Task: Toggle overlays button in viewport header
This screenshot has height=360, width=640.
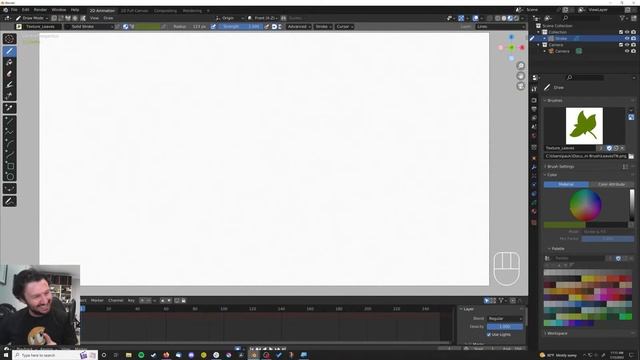Action: [x=476, y=18]
